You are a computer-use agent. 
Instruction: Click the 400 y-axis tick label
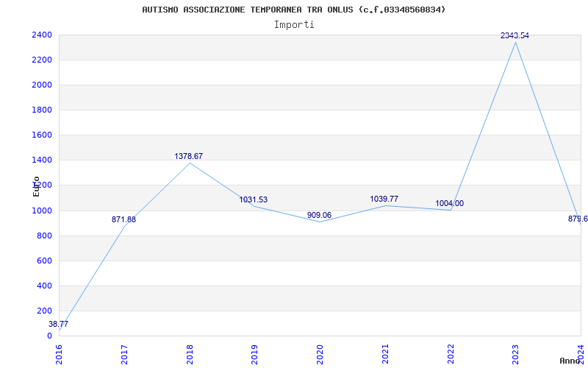click(44, 286)
